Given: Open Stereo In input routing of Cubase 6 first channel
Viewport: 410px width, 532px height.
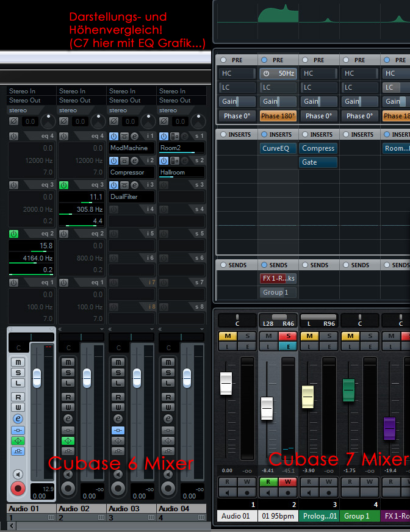Looking at the screenshot, I should click(x=32, y=91).
